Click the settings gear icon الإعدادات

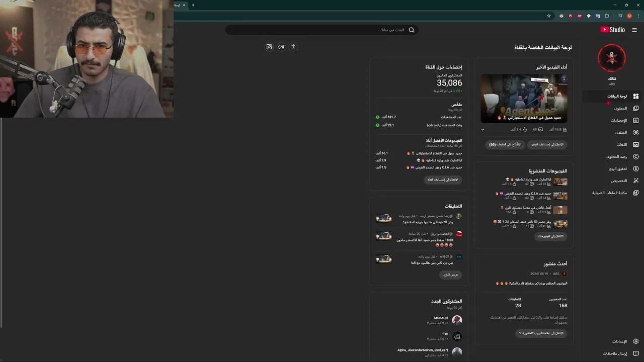click(636, 341)
